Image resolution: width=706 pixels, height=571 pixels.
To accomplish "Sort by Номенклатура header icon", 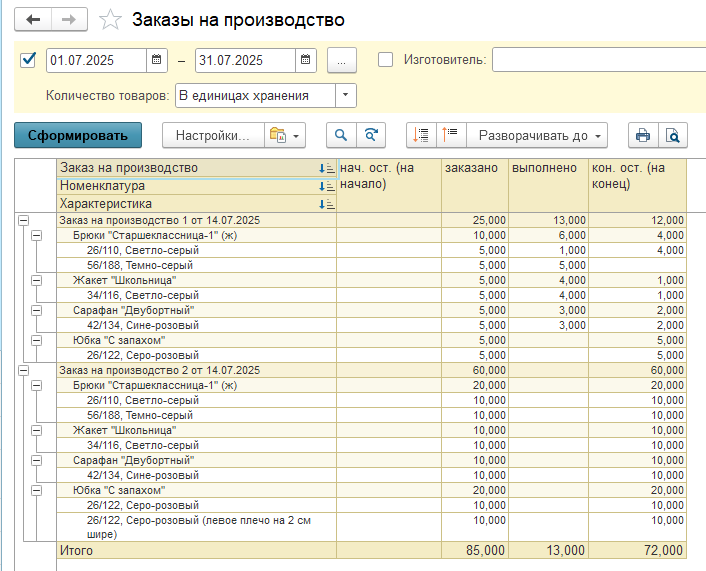I will (326, 186).
